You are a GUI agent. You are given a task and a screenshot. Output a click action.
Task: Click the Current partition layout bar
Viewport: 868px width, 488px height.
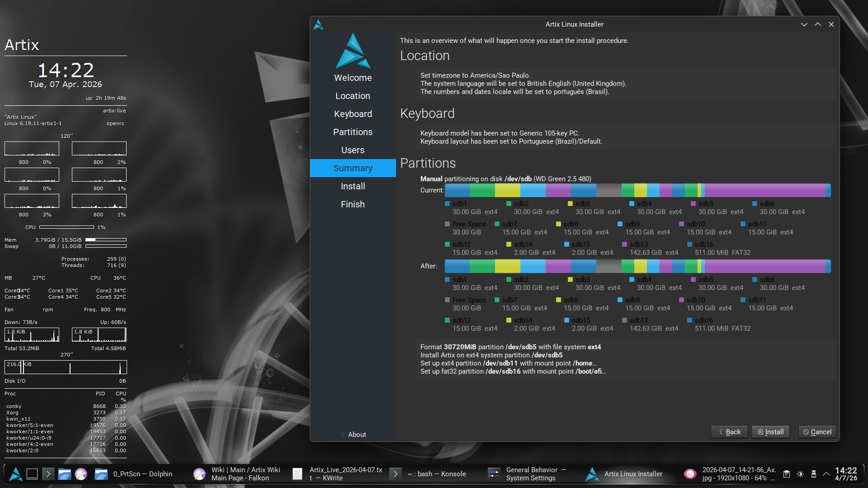pos(638,190)
